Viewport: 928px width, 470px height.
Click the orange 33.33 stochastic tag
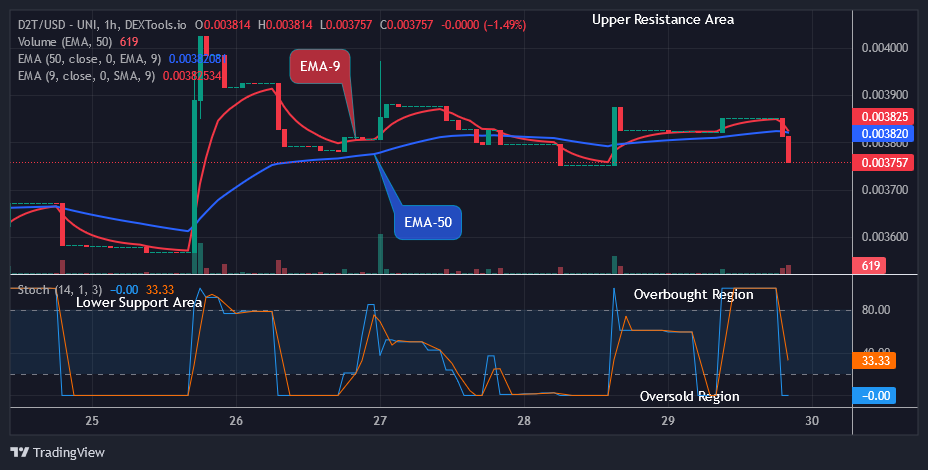coord(874,360)
